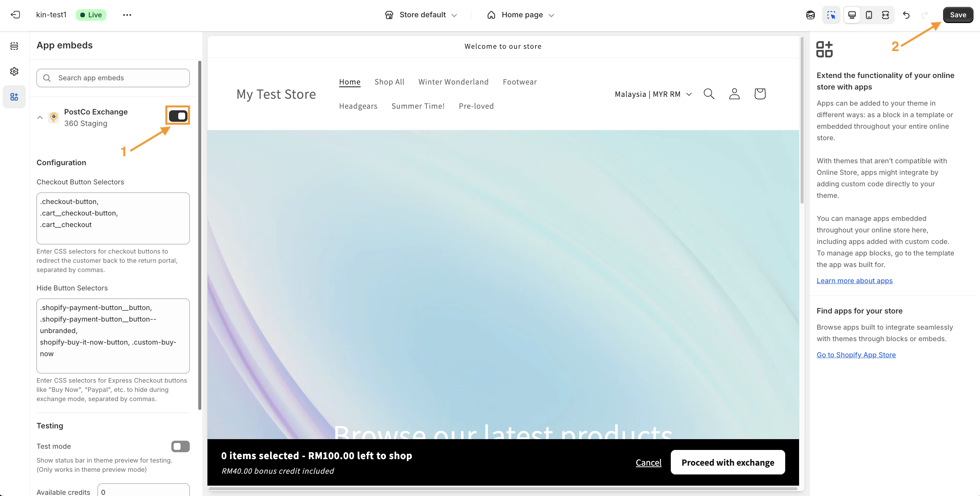Open Learn more about apps link
Image resolution: width=980 pixels, height=496 pixels.
point(854,281)
